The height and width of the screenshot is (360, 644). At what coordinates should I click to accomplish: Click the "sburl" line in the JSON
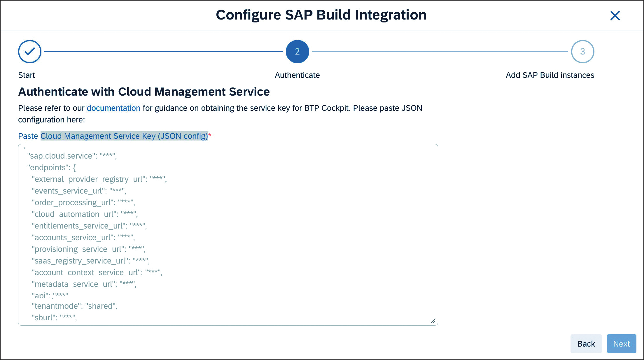pos(54,318)
